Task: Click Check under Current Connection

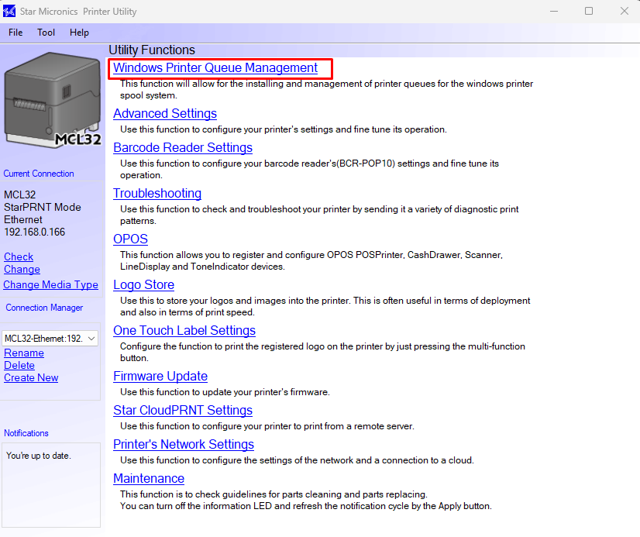Action: click(x=18, y=257)
